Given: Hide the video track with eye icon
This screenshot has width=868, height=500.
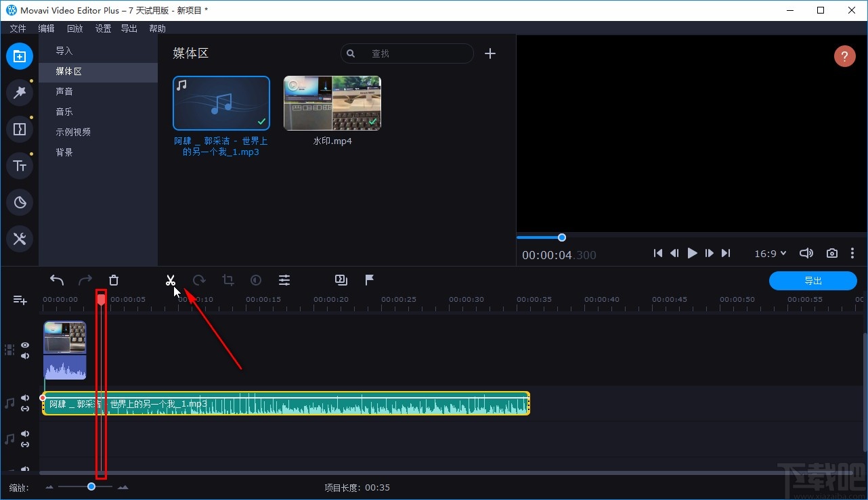Looking at the screenshot, I should (25, 345).
